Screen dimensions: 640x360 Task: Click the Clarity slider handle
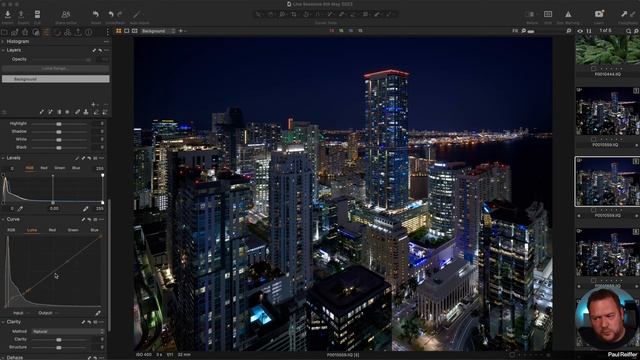pos(59,340)
